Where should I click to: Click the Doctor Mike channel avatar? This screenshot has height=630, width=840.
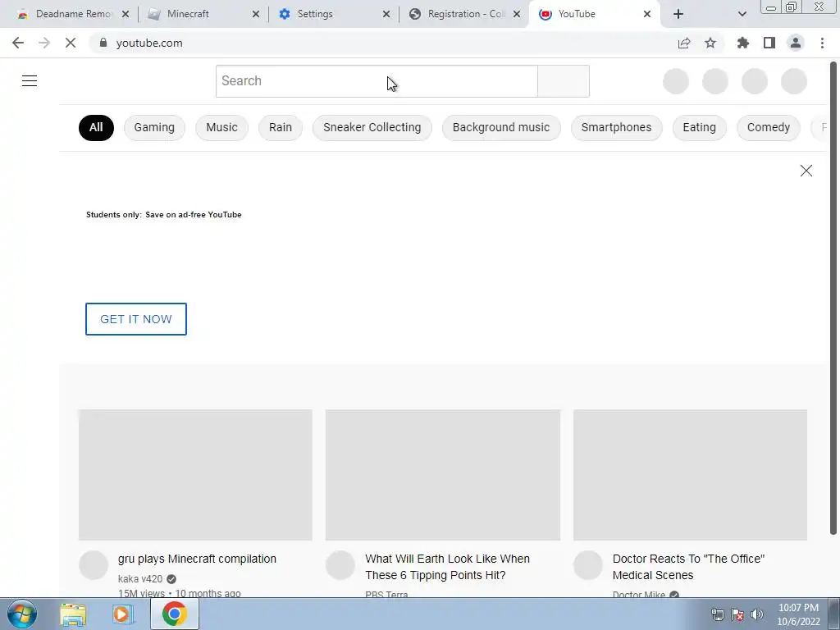point(588,565)
